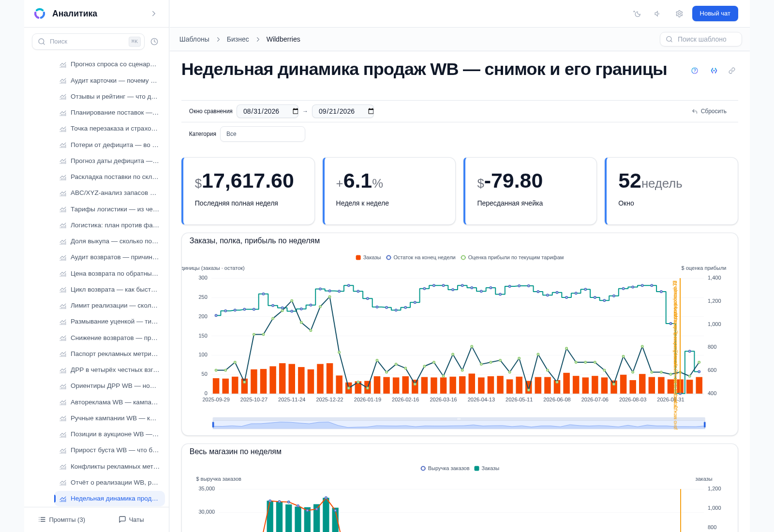Click the 17,617.60 weekly KPI card
This screenshot has height=532, width=774.
coord(248,191)
